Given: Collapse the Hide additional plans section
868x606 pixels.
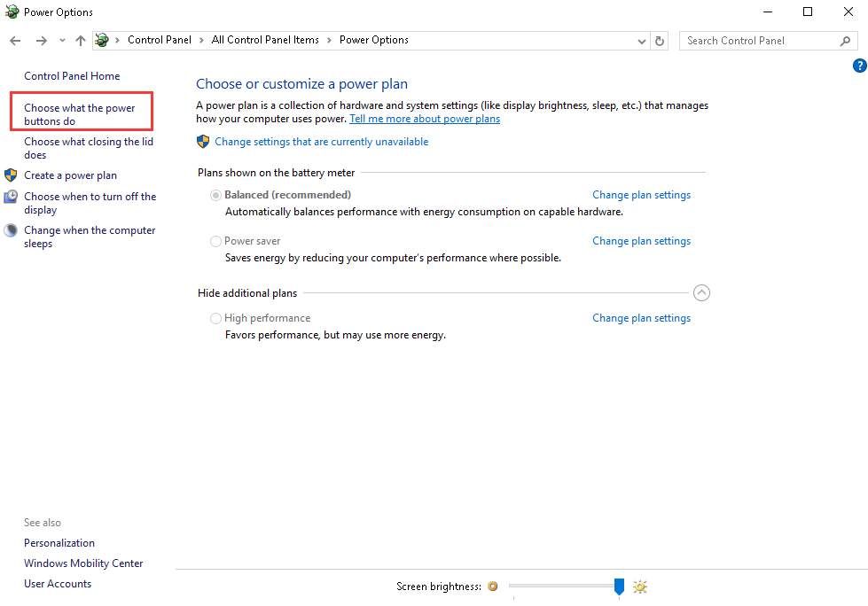Looking at the screenshot, I should click(701, 293).
